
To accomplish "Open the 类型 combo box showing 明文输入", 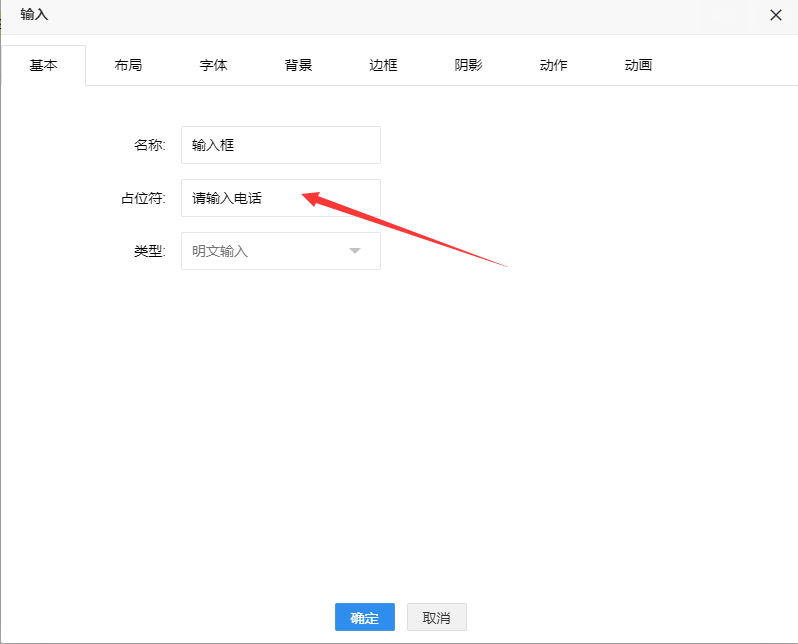I will pyautogui.click(x=265, y=251).
